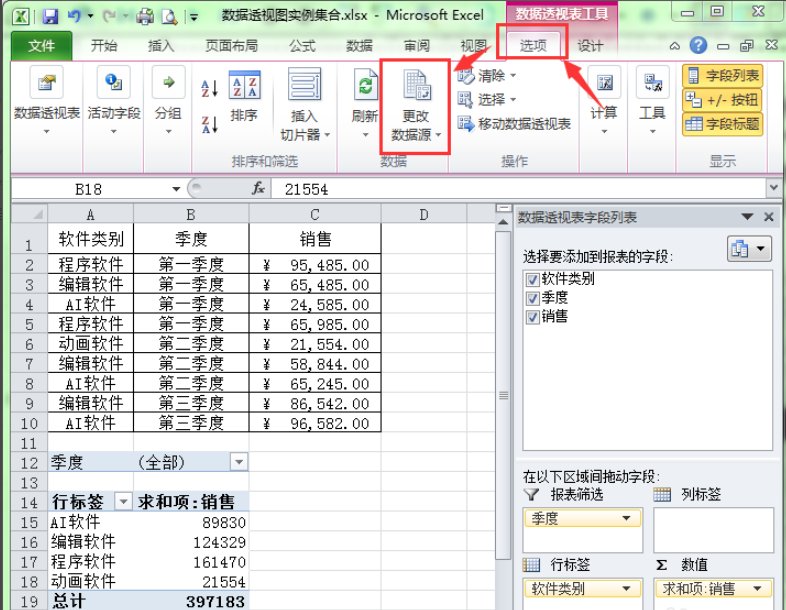Toggle the +/- 按钮 display button
This screenshot has width=786, height=610.
click(x=722, y=100)
